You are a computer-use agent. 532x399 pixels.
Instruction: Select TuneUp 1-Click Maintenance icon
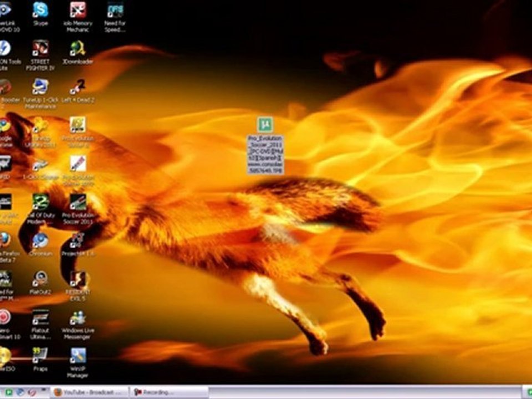(x=40, y=94)
